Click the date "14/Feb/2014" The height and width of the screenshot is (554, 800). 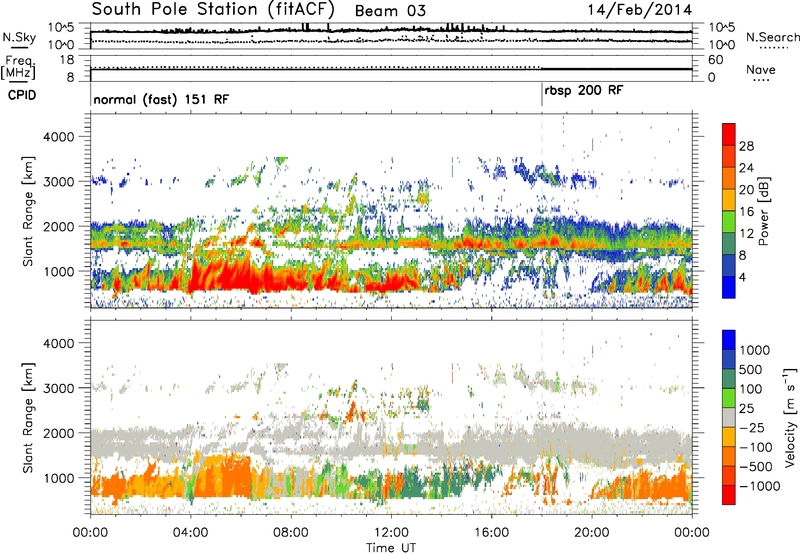tap(639, 10)
